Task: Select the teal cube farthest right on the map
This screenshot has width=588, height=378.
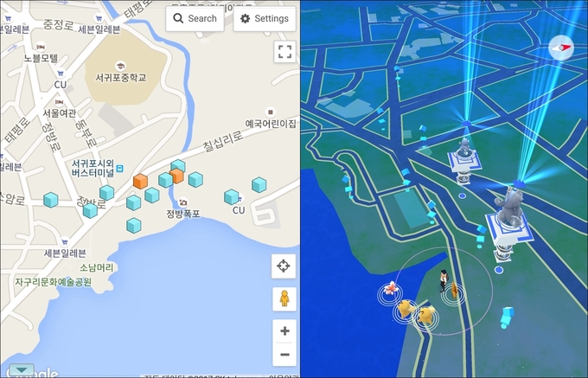Action: (x=259, y=185)
